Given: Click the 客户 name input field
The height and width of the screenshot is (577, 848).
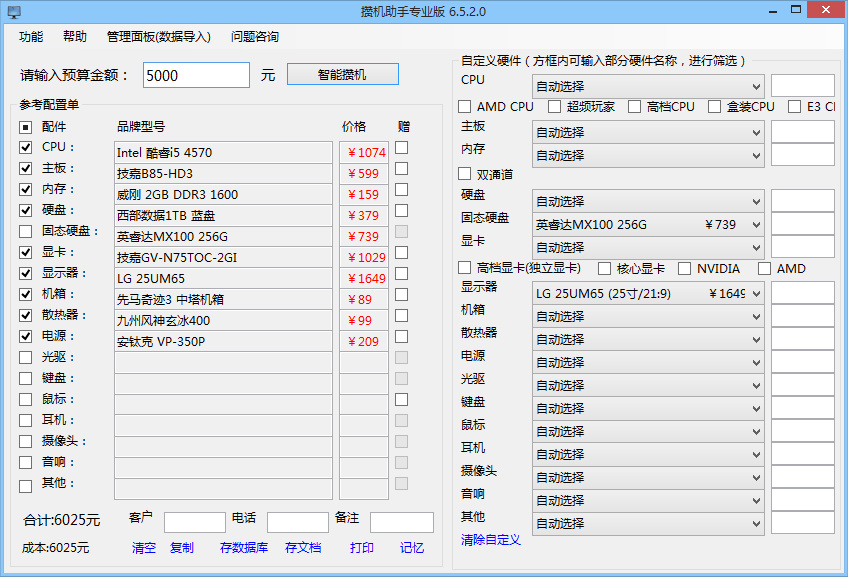Looking at the screenshot, I should (195, 522).
